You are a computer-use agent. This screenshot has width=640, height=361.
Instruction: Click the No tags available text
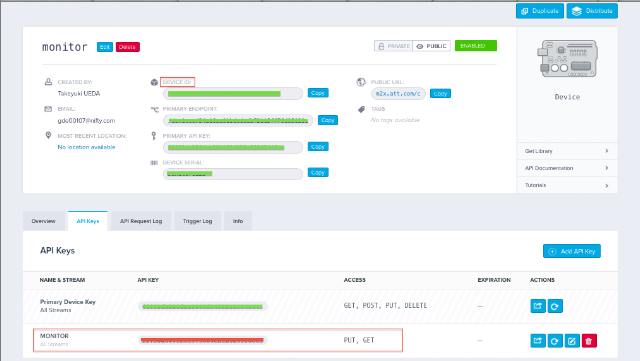[395, 120]
